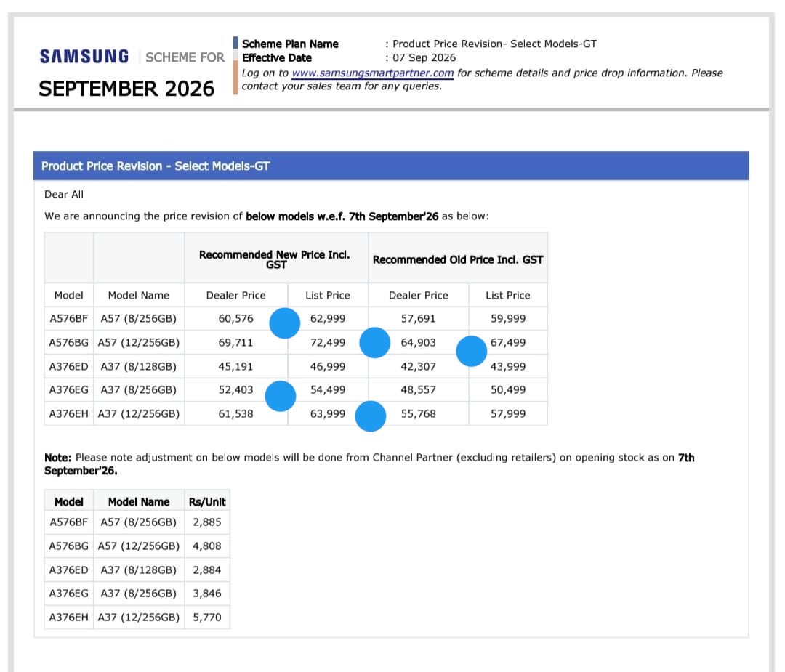Select new dealer price 61,538
The width and height of the screenshot is (785, 672).
[235, 414]
